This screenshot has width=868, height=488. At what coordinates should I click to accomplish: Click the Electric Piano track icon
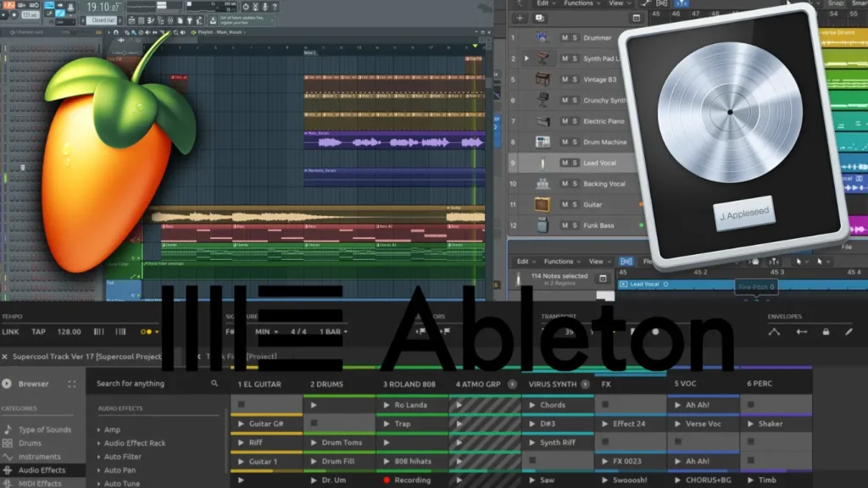(542, 120)
